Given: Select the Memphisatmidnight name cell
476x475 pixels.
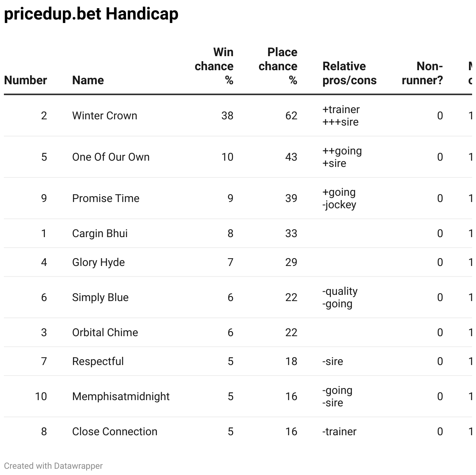Looking at the screenshot, I should pyautogui.click(x=121, y=397).
